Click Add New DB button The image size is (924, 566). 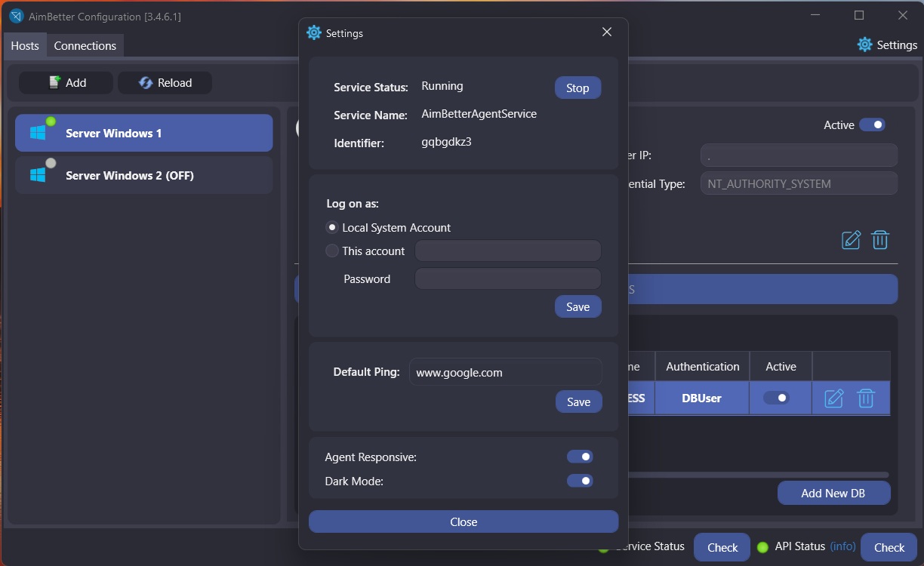click(x=833, y=493)
